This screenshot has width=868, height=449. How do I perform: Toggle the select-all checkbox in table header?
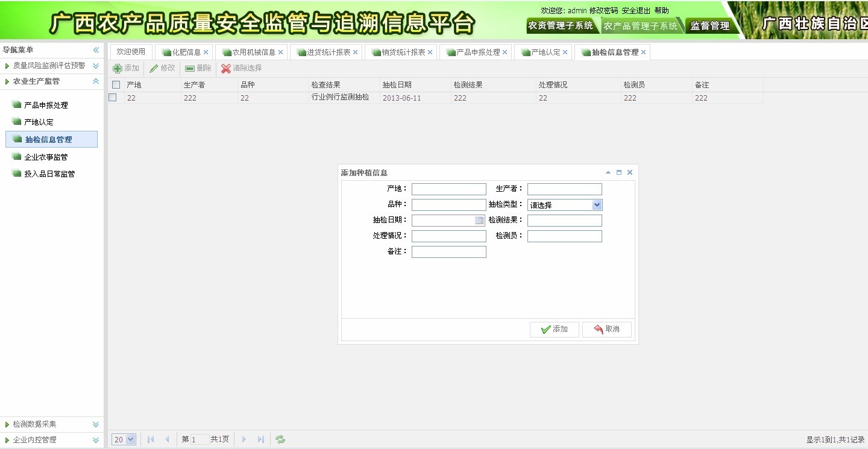pos(116,85)
